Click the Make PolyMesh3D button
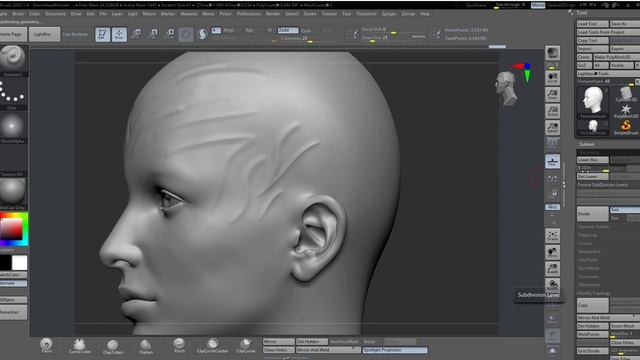 coord(616,57)
